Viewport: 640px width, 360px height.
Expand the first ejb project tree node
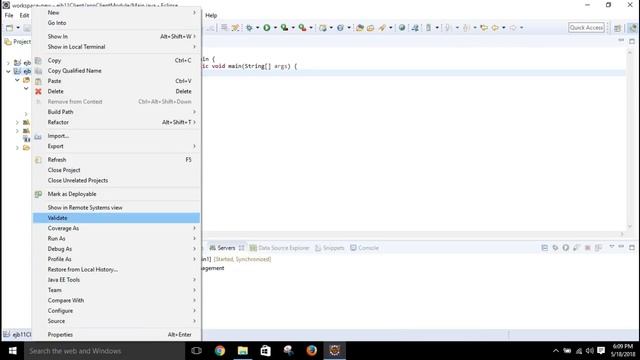click(8, 63)
